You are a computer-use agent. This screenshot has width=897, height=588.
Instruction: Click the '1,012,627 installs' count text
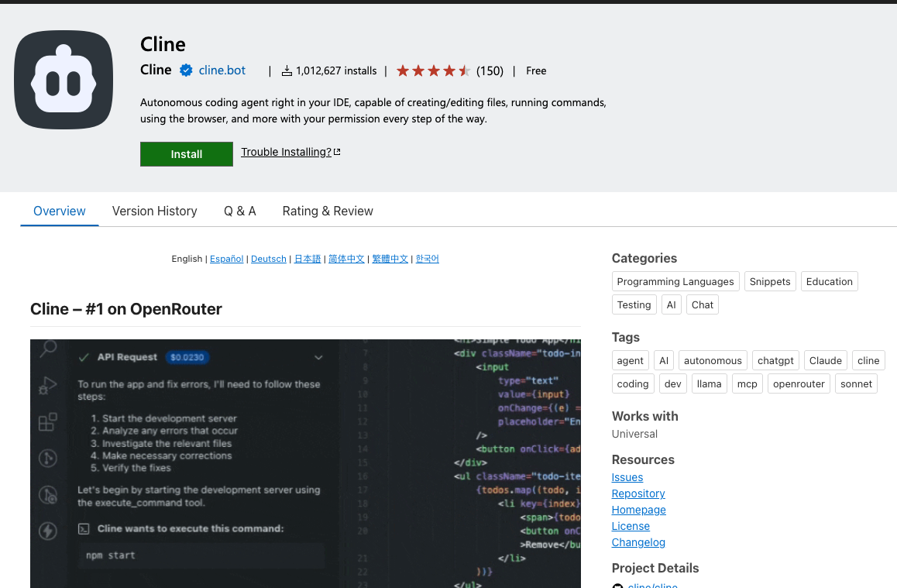pos(336,71)
